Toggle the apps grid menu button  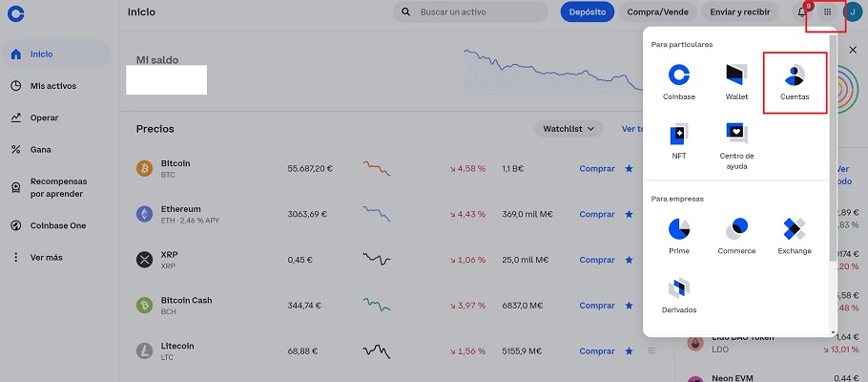coord(827,12)
